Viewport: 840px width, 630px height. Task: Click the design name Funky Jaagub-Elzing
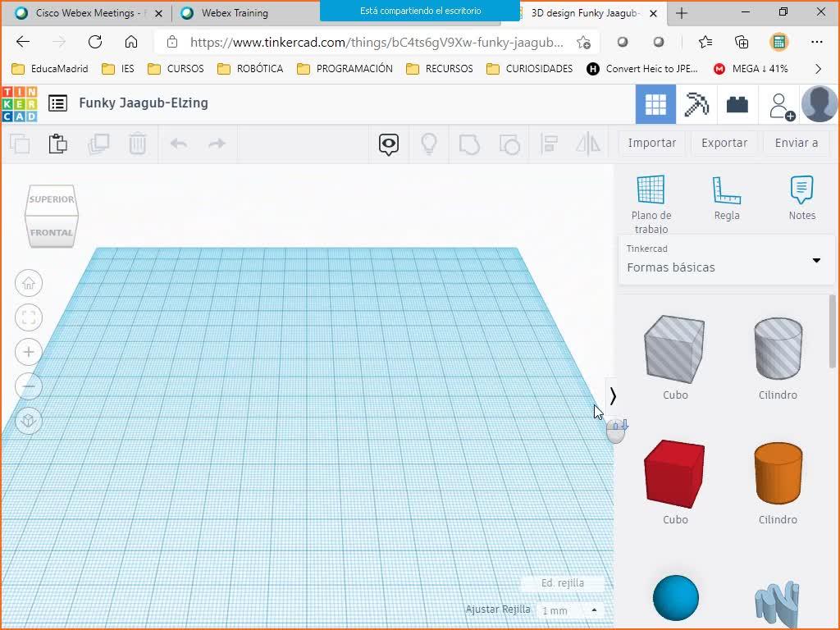[x=144, y=103]
